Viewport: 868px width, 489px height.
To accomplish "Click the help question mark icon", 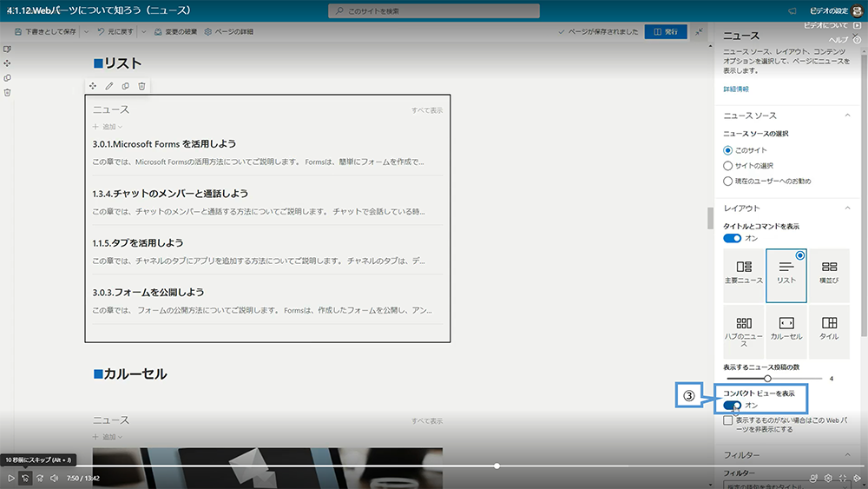I will click(857, 40).
